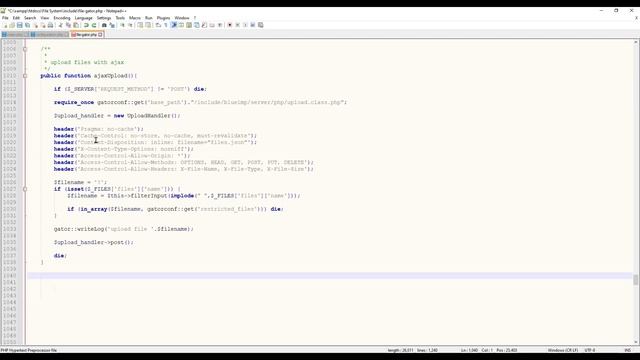Toggle Show All Characters icon
This screenshot has width=640, height=360.
tap(166, 25)
